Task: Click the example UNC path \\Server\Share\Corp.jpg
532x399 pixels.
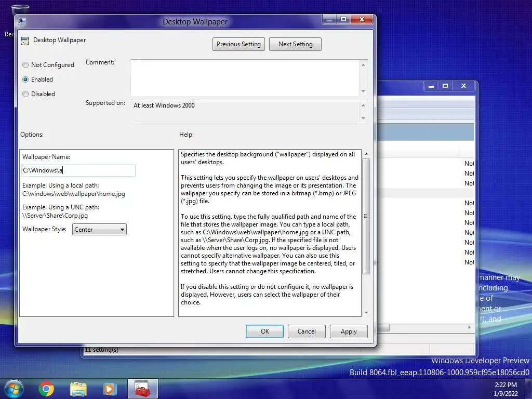Action: pos(55,216)
